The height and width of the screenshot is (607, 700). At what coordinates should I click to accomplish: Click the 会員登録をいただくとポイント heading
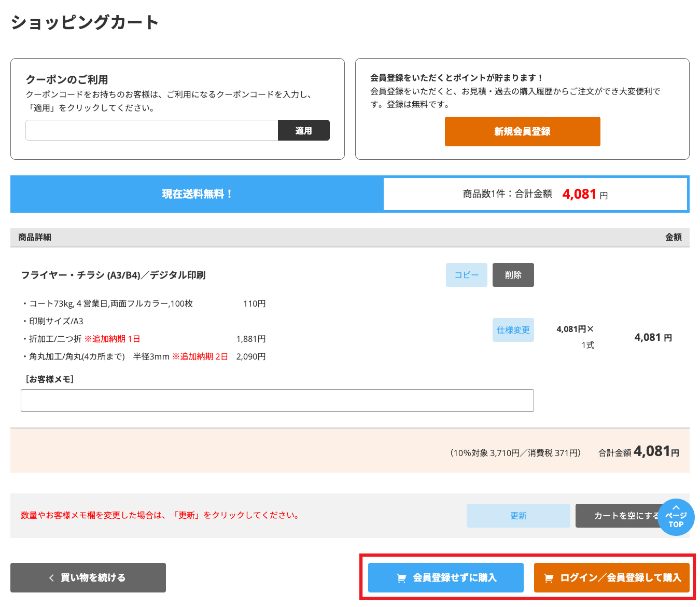click(x=457, y=78)
